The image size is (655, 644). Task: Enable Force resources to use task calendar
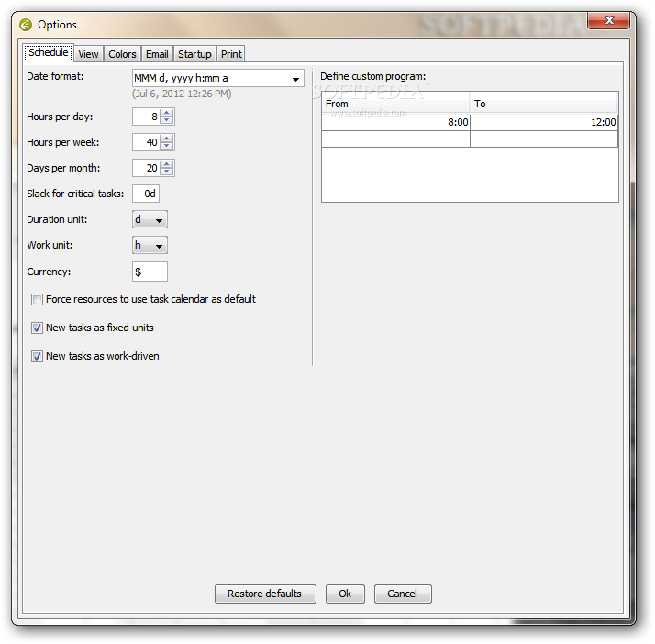[37, 299]
